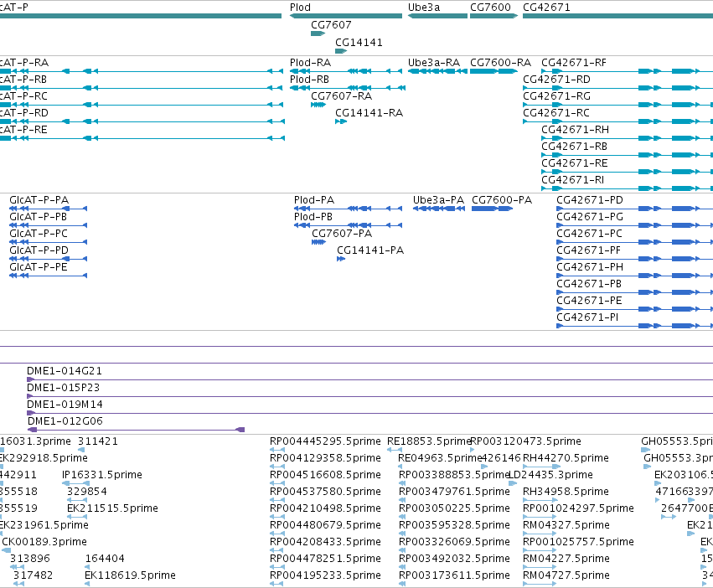Click the Plod gene label

tap(300, 8)
